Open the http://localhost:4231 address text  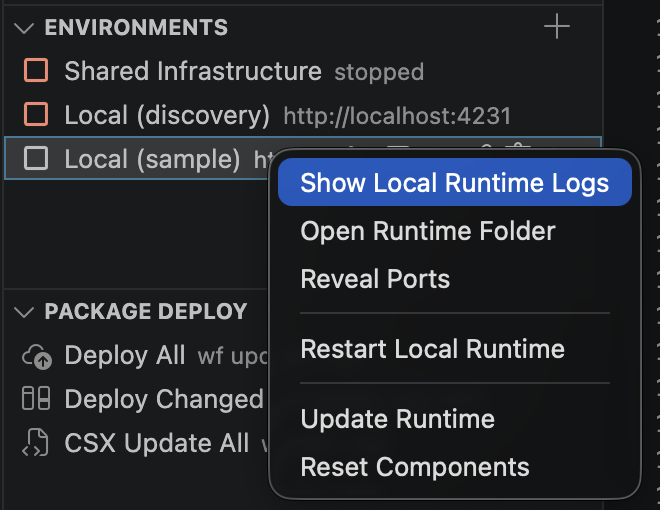point(397,116)
